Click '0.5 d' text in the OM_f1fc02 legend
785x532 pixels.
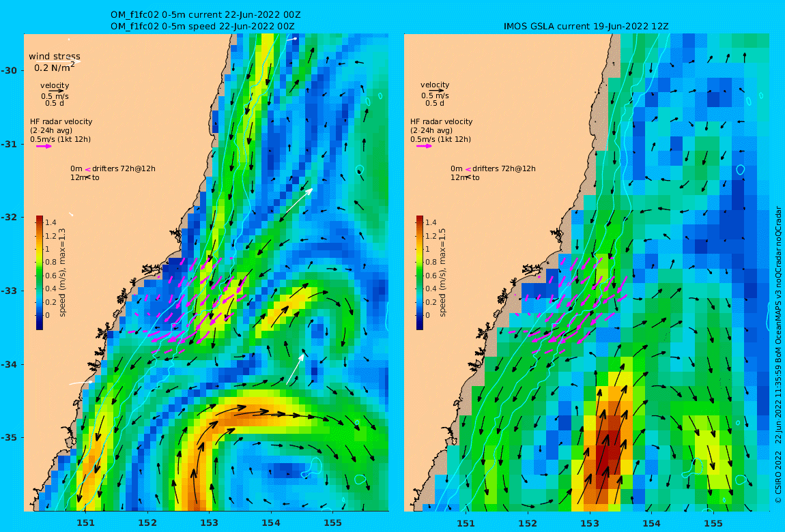pyautogui.click(x=55, y=104)
